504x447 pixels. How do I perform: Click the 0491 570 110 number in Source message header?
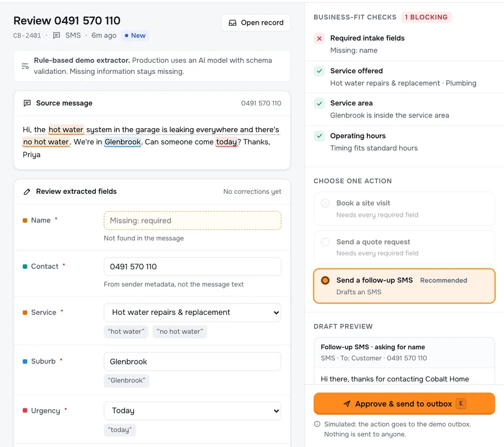pyautogui.click(x=261, y=103)
